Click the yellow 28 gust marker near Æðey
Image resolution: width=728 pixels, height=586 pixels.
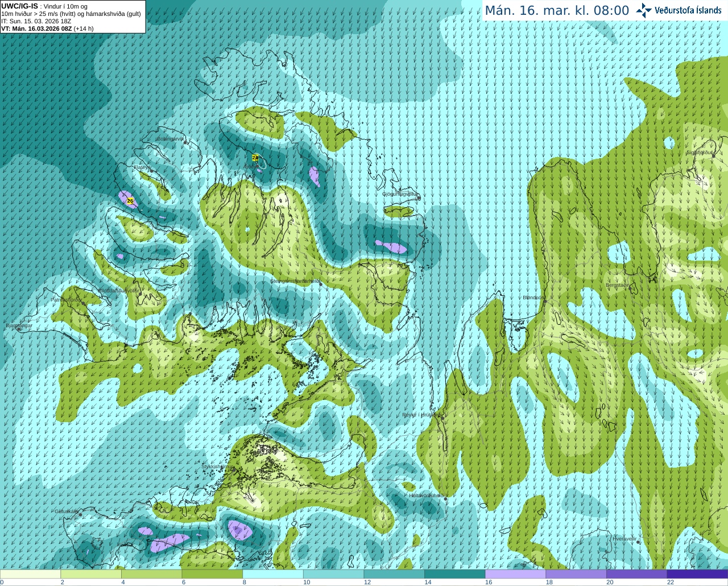tap(255, 158)
